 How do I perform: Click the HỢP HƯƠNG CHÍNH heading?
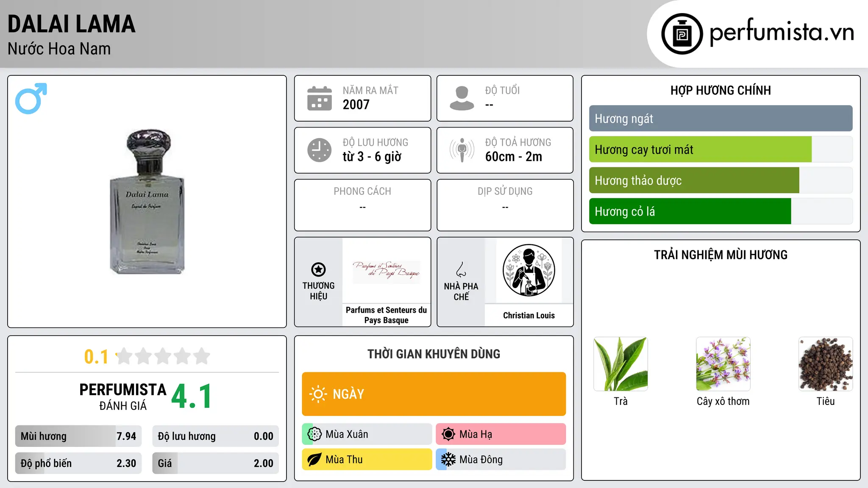(x=721, y=90)
